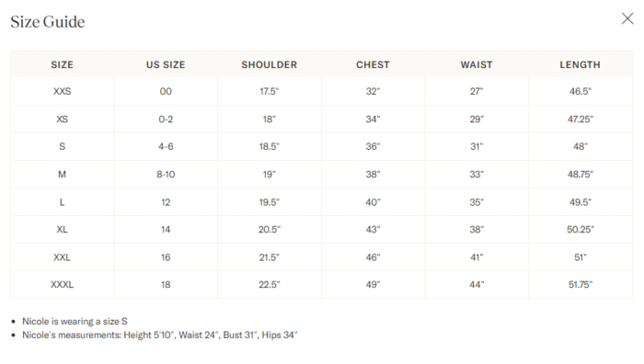Screen dimensions: 644x364
Task: Close the Size Guide dialog
Action: pos(627,18)
